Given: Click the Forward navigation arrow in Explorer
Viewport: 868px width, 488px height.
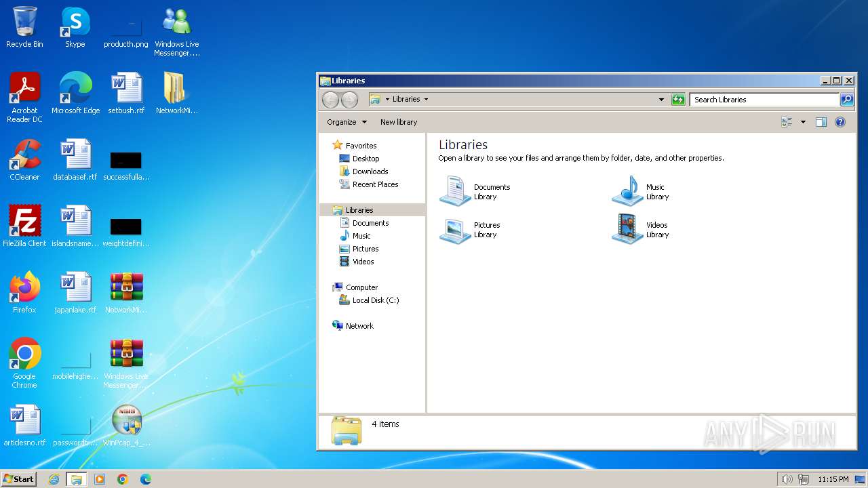Looking at the screenshot, I should coord(349,100).
